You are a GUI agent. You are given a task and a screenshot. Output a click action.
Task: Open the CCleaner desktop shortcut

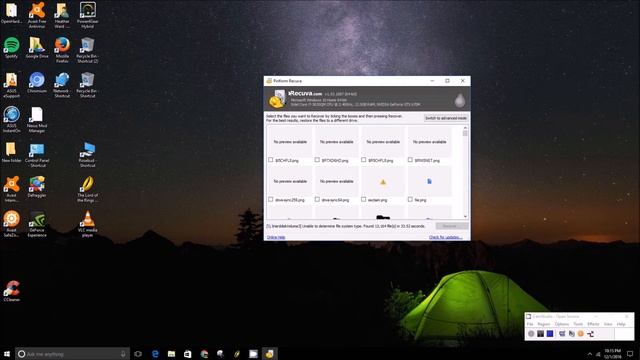(11, 291)
